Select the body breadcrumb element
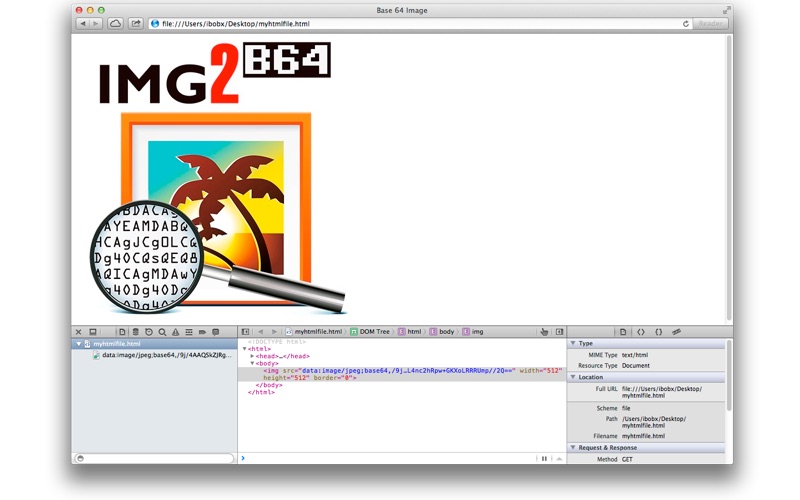Viewport: 800px width, 500px height. (442, 332)
